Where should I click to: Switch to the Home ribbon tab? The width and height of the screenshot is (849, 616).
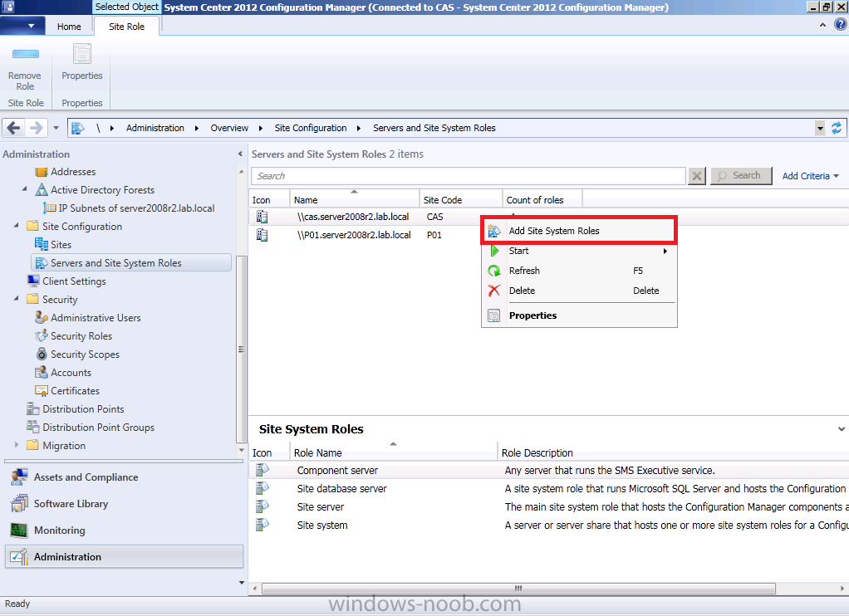[69, 27]
